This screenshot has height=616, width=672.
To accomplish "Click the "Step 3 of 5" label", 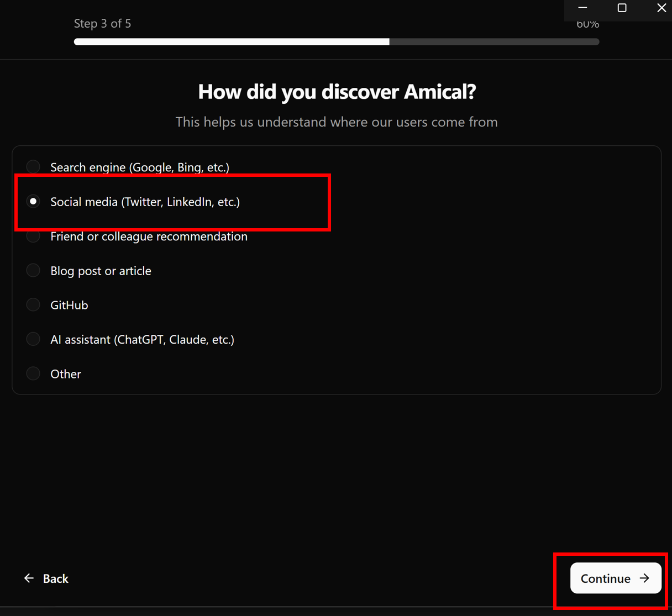I will 102,24.
